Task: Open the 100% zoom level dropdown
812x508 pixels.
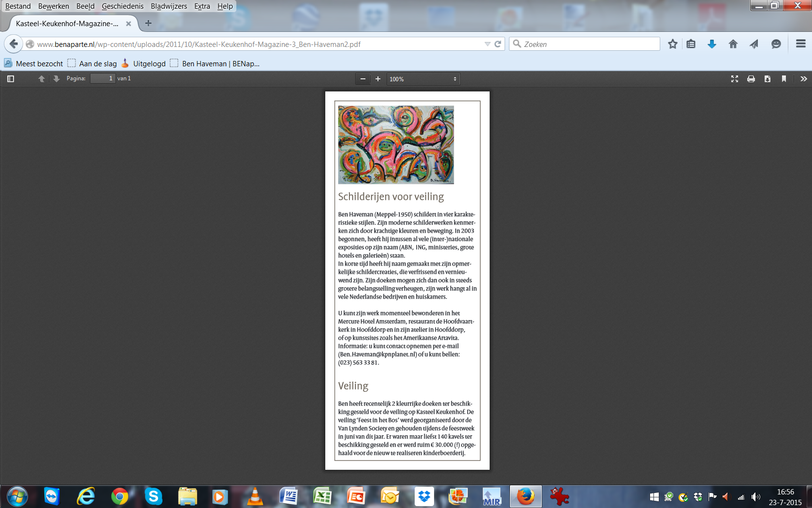Action: (423, 79)
